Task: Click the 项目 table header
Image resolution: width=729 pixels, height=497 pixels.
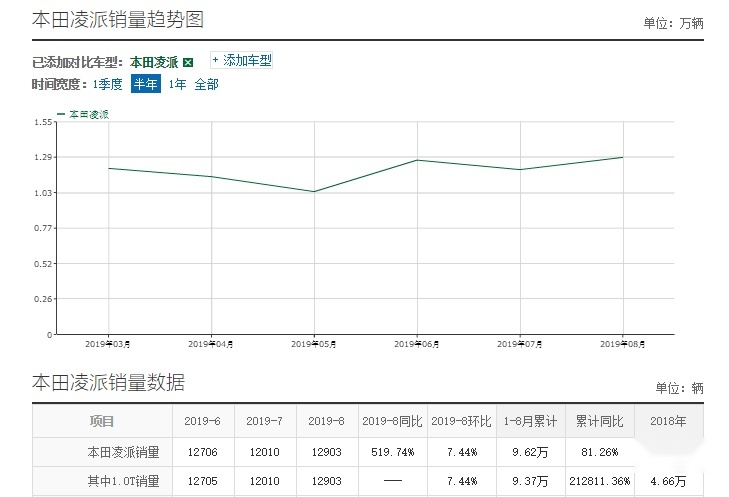Action: [x=102, y=421]
